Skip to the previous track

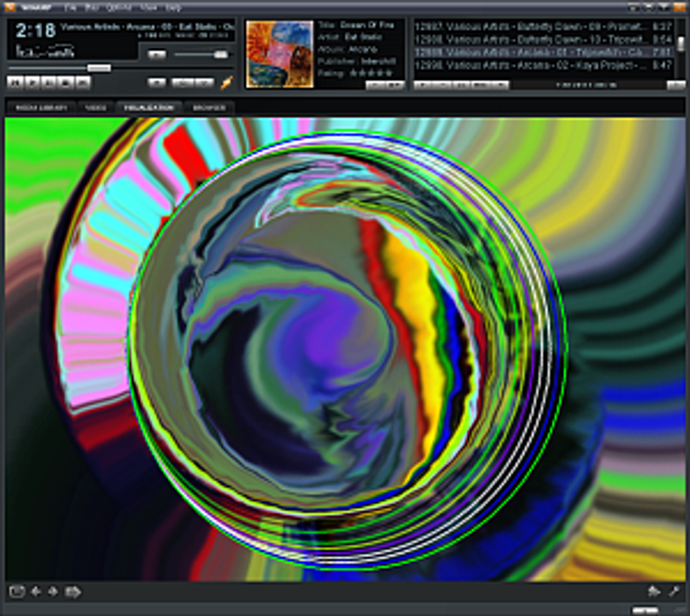tap(15, 82)
